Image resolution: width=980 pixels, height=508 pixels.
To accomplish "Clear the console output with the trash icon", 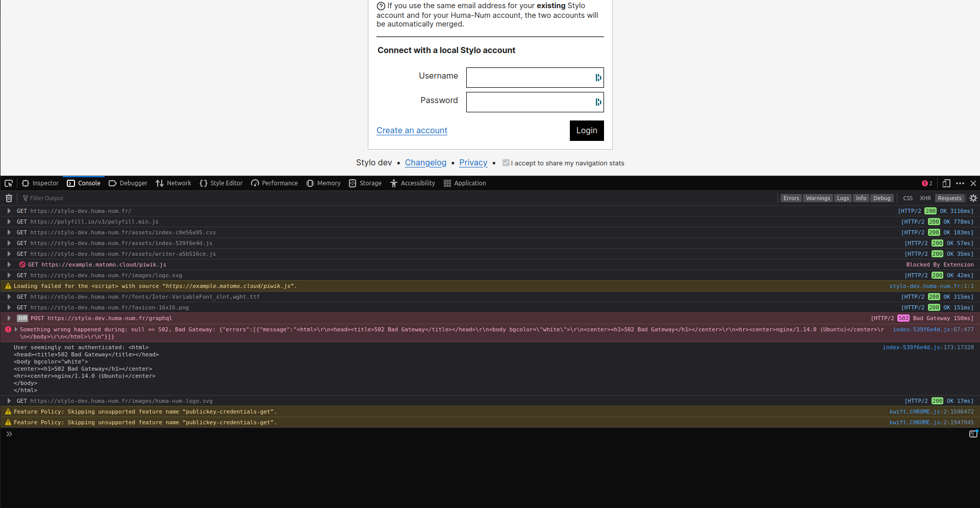I will point(8,198).
